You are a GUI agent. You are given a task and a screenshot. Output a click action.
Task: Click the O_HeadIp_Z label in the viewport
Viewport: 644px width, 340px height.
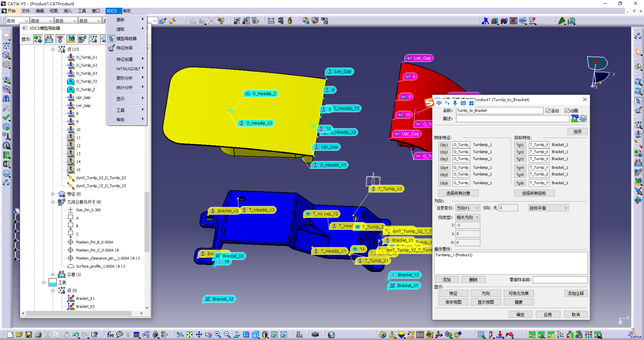pyautogui.click(x=260, y=94)
